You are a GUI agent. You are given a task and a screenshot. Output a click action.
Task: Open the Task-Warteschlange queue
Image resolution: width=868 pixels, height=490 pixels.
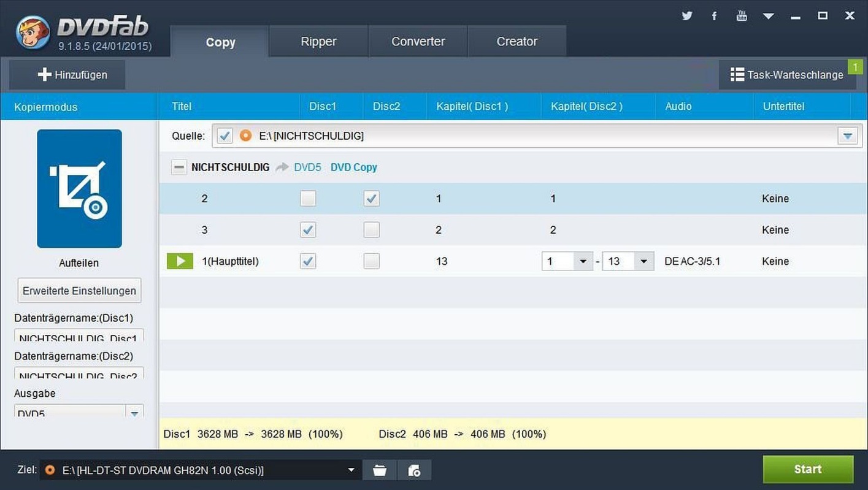[787, 75]
